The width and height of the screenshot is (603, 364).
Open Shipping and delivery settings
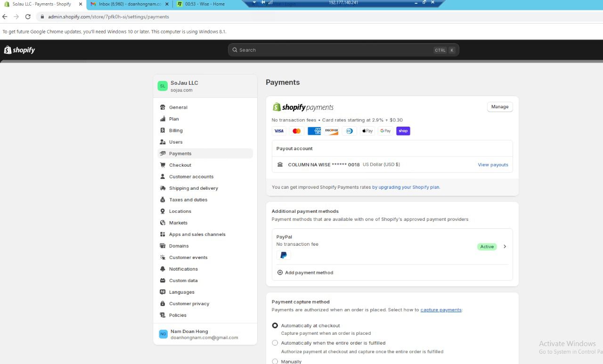[205, 188]
